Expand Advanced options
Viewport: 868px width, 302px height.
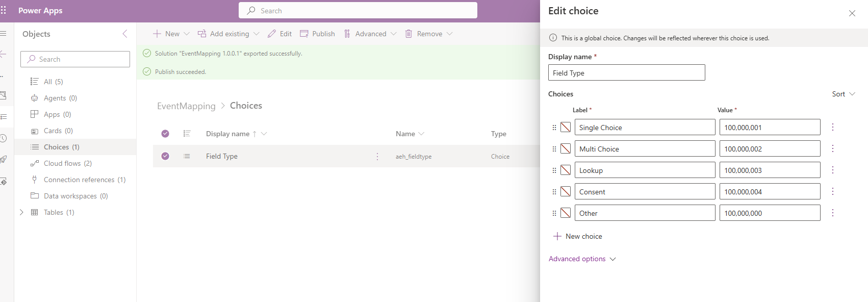click(582, 259)
